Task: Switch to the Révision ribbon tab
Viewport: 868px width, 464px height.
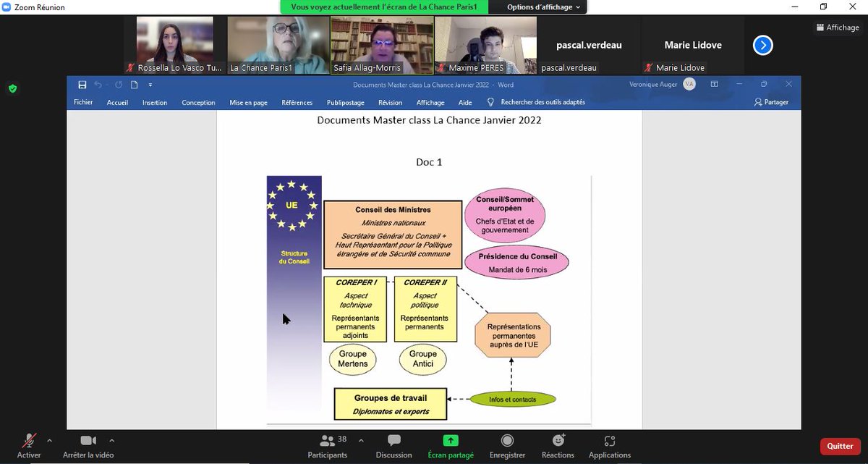Action: click(390, 102)
